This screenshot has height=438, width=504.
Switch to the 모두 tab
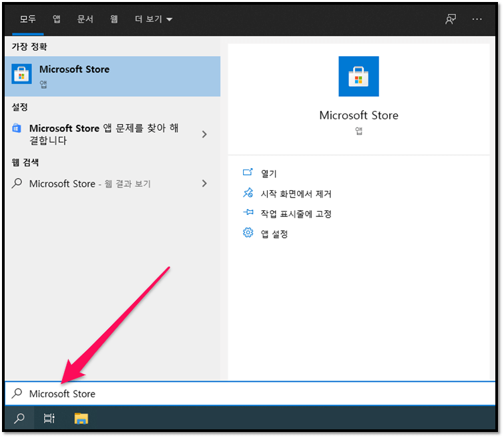click(27, 19)
